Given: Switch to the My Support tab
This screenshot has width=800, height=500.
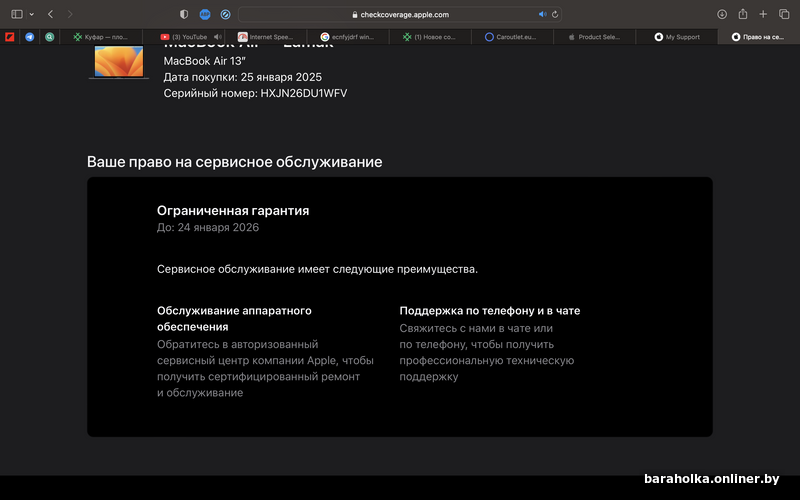Looking at the screenshot, I should pos(677,37).
